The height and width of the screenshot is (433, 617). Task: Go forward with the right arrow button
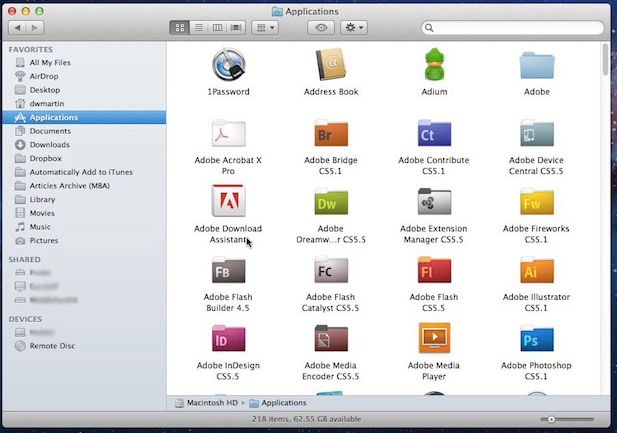pyautogui.click(x=35, y=28)
